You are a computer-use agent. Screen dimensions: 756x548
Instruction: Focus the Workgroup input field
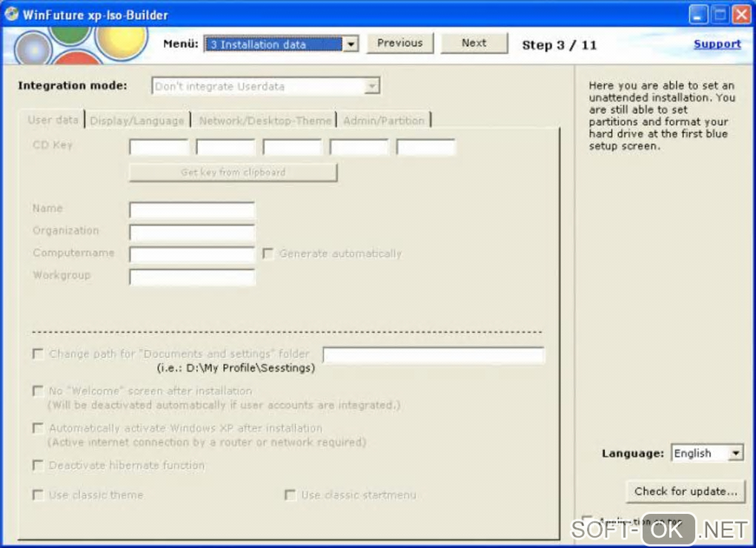[192, 277]
